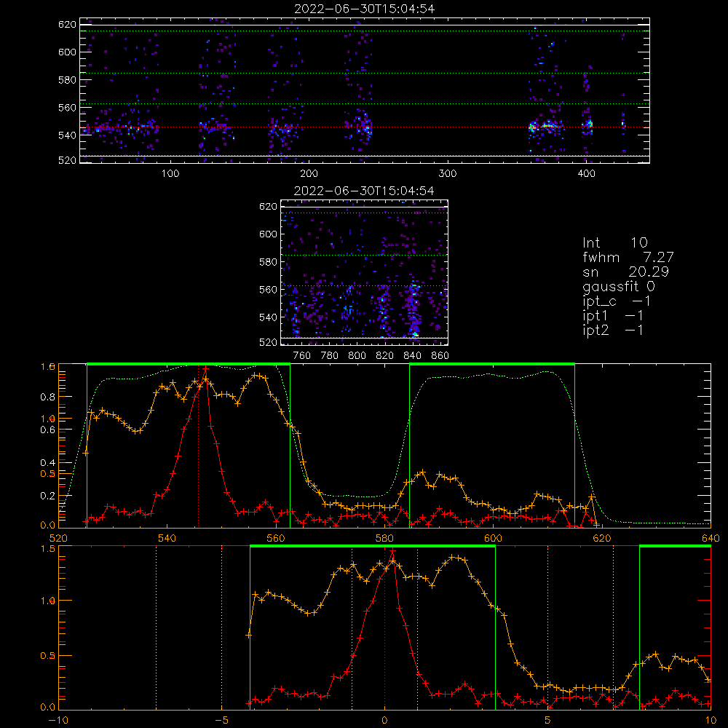Click y-axis label 0.8 on the profile plot

click(48, 397)
